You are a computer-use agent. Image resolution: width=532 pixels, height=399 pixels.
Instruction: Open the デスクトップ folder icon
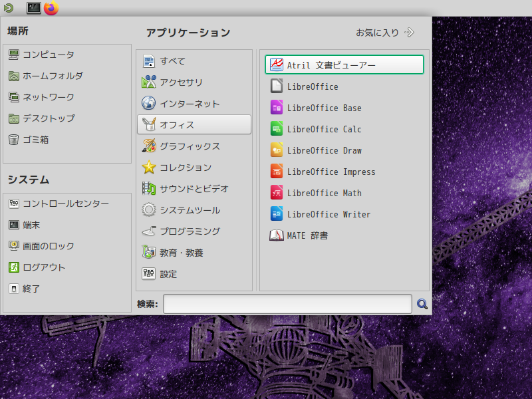coord(13,119)
